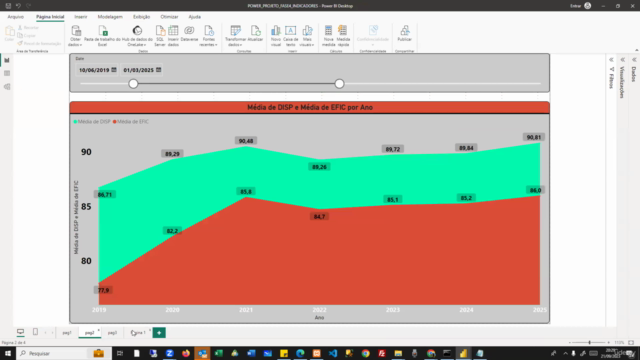Open the Report view icon in left sidebar
The image size is (640, 360).
click(7, 60)
